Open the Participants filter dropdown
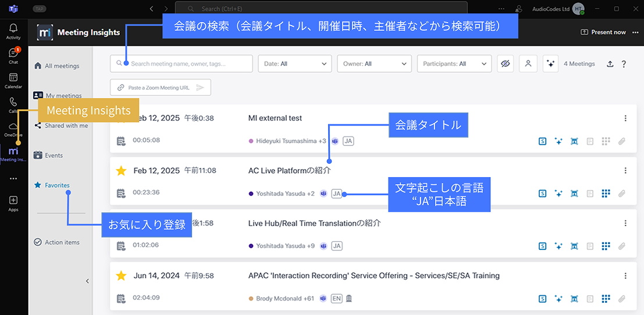The image size is (644, 315). coord(454,64)
